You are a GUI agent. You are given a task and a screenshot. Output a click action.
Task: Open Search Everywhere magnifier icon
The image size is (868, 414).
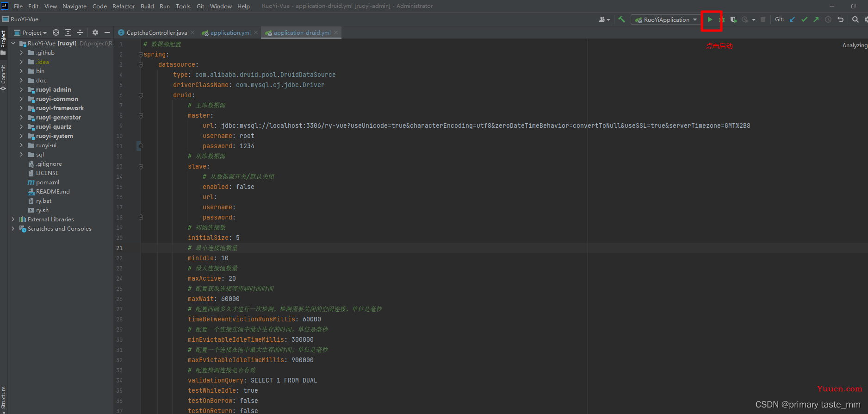click(x=855, y=19)
